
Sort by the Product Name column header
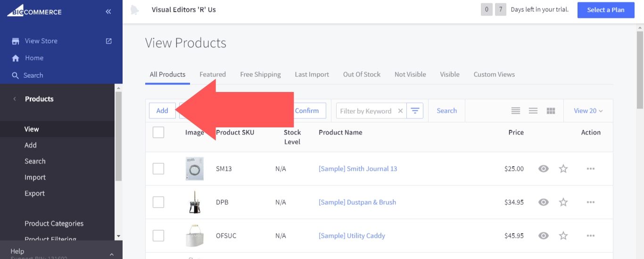click(340, 133)
